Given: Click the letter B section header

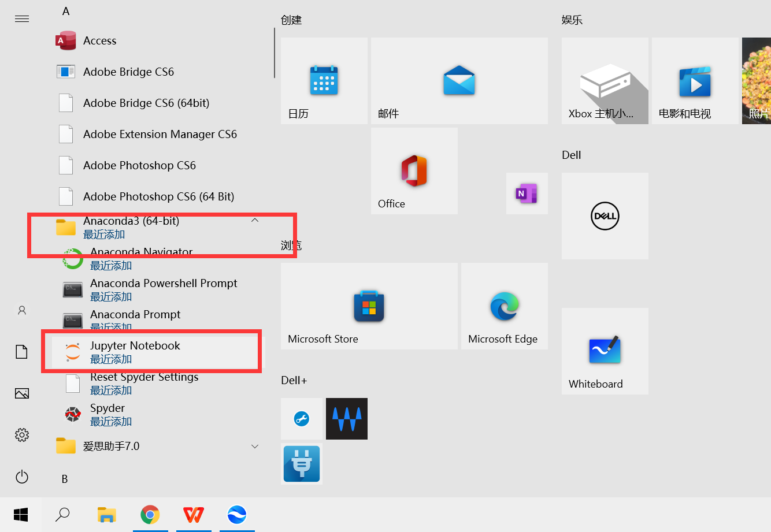Looking at the screenshot, I should tap(65, 479).
